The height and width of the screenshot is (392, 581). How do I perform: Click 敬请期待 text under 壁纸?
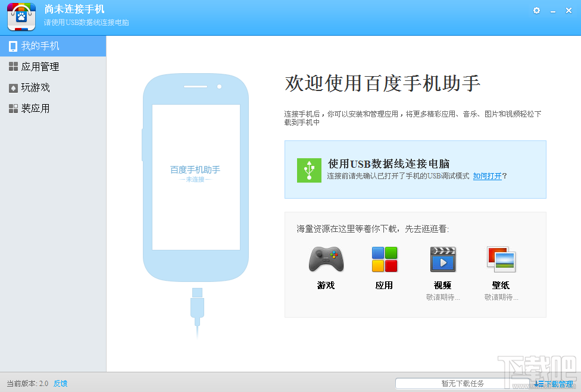point(501,297)
